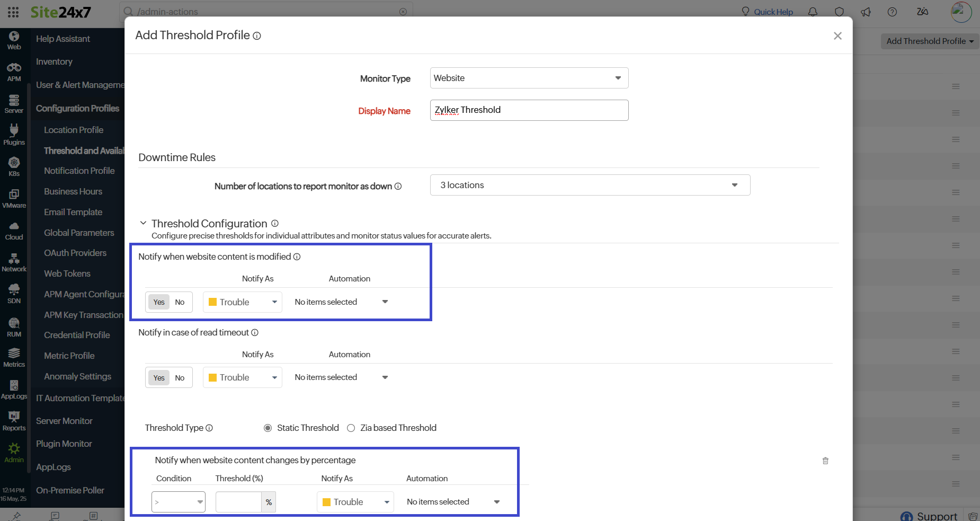
Task: Open the Monitor Type Website dropdown
Action: click(529, 78)
